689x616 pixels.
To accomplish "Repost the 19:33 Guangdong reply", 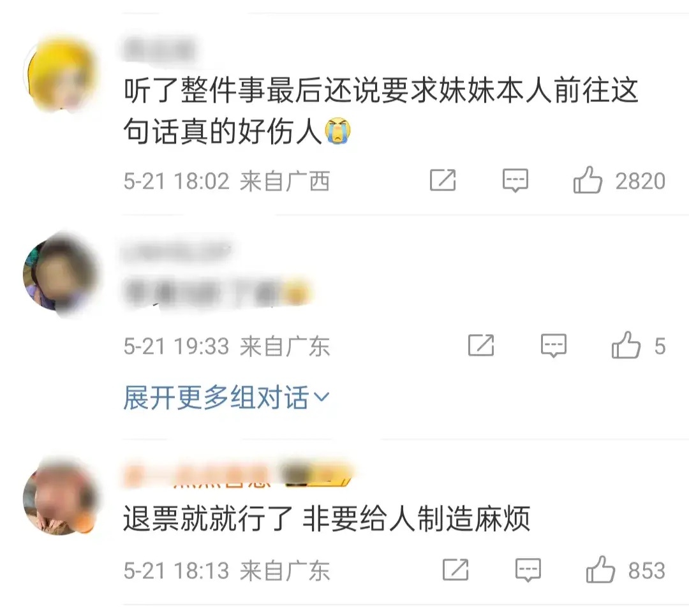I will pos(481,346).
